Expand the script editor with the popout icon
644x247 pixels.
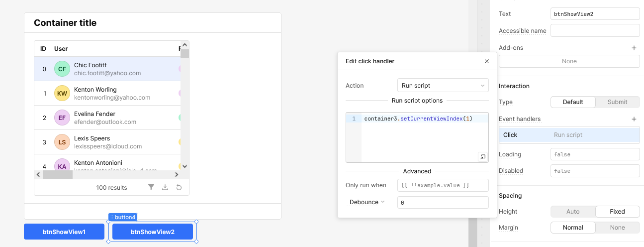click(x=482, y=156)
